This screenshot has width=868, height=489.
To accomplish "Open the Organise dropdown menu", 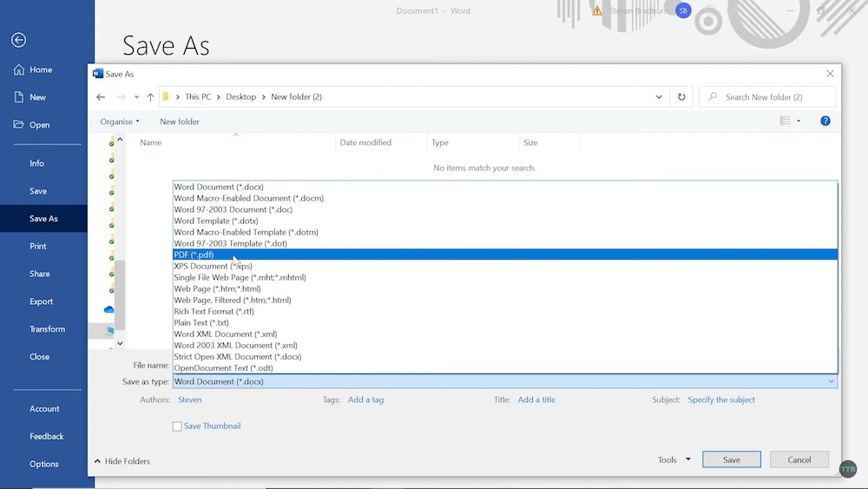I will [120, 122].
